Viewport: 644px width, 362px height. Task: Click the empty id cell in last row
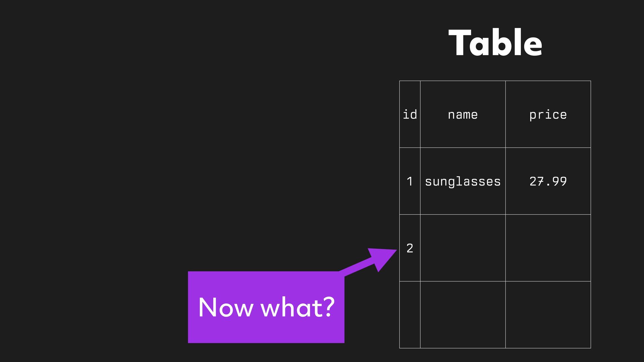click(410, 315)
